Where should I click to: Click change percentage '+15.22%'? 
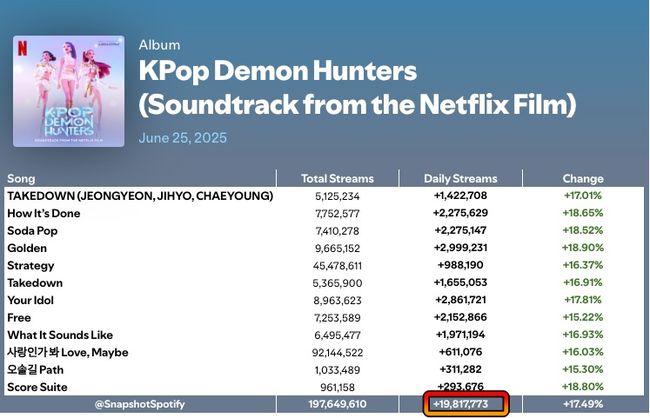[x=583, y=317]
